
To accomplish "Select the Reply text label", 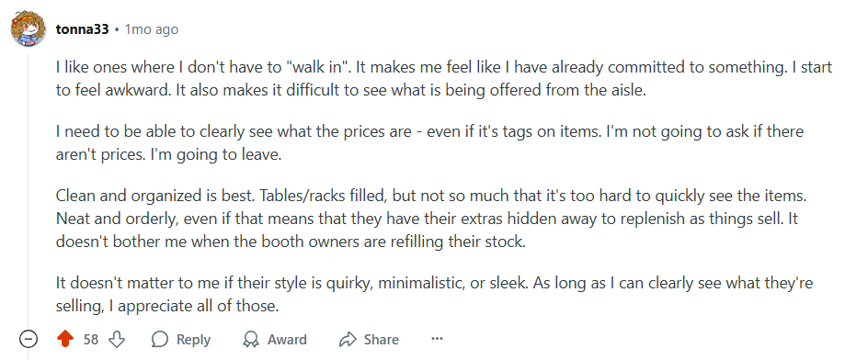I will [x=193, y=340].
